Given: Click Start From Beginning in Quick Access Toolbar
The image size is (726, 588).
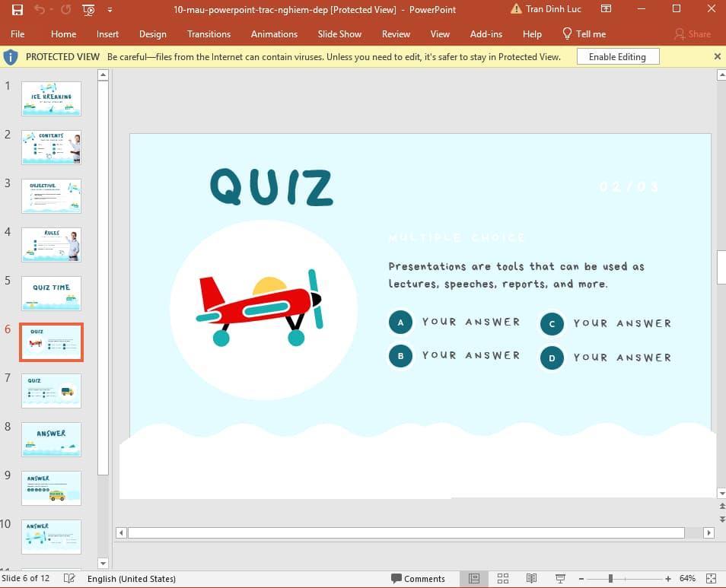Looking at the screenshot, I should (88, 10).
